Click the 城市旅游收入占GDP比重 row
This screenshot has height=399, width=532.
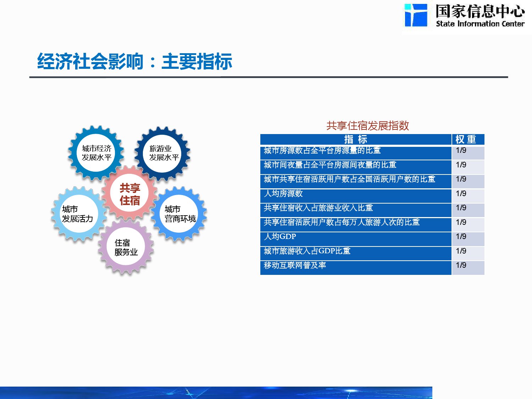pyautogui.click(x=355, y=253)
